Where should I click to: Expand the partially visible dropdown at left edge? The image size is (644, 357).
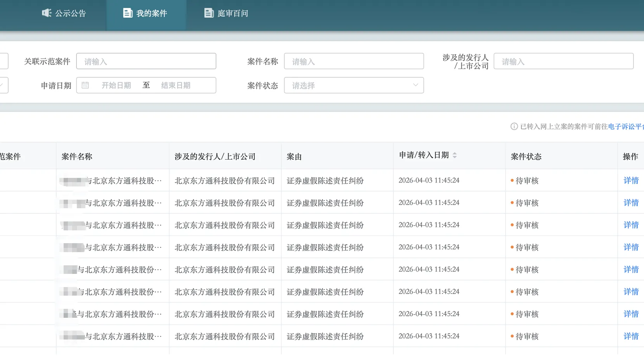click(x=4, y=85)
